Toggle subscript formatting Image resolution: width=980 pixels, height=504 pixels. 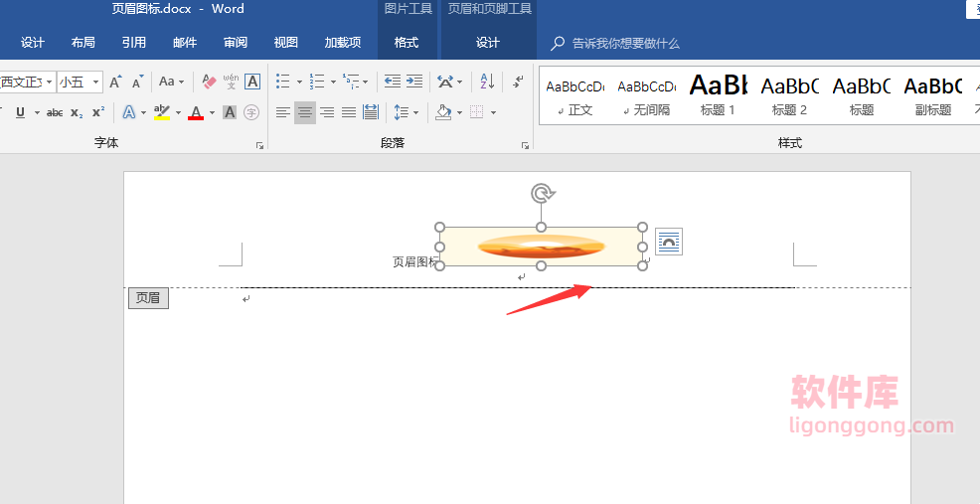77,112
